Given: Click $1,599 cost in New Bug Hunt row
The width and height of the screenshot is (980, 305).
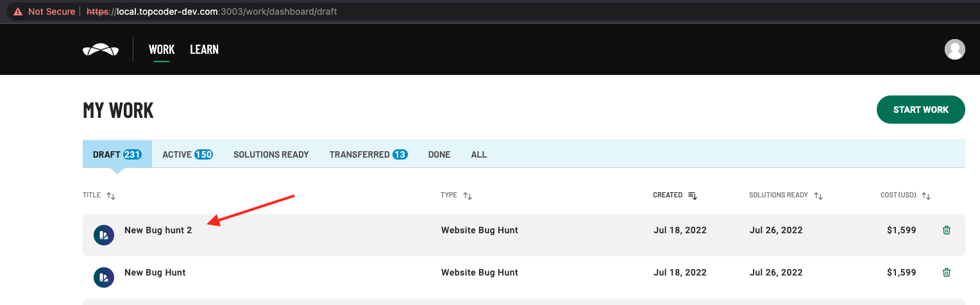Looking at the screenshot, I should 902,272.
